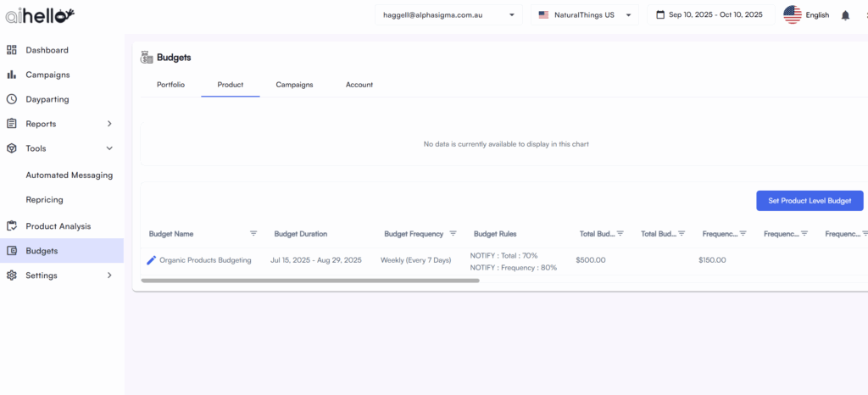The height and width of the screenshot is (395, 868).
Task: Click the pencil edit icon for Organic Products Budgeting
Action: click(x=152, y=260)
